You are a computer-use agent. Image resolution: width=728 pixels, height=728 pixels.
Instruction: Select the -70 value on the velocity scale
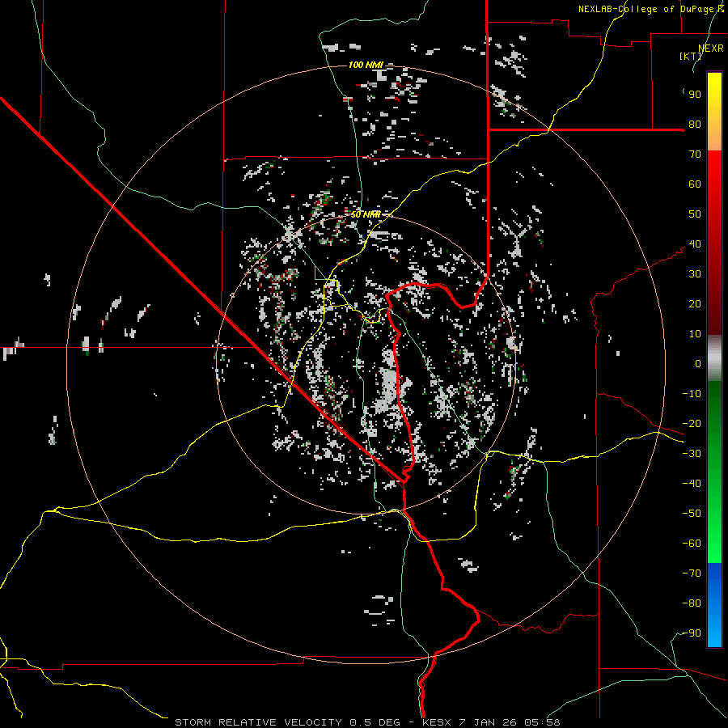click(x=692, y=574)
